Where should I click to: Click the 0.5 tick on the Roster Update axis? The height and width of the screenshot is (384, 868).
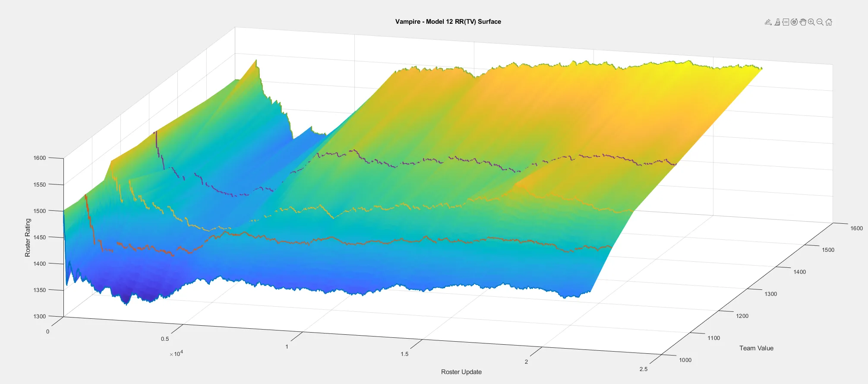[165, 339]
